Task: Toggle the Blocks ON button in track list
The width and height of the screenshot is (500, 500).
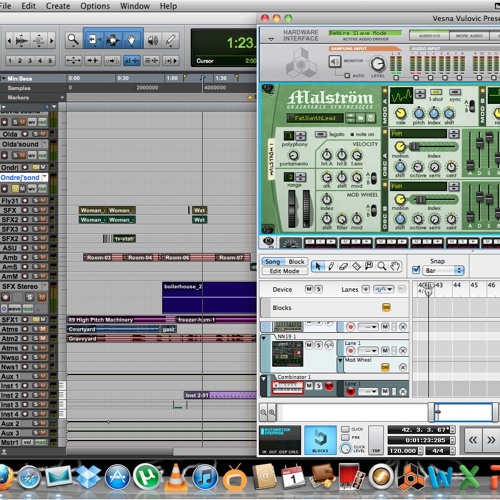Action: 386,307
